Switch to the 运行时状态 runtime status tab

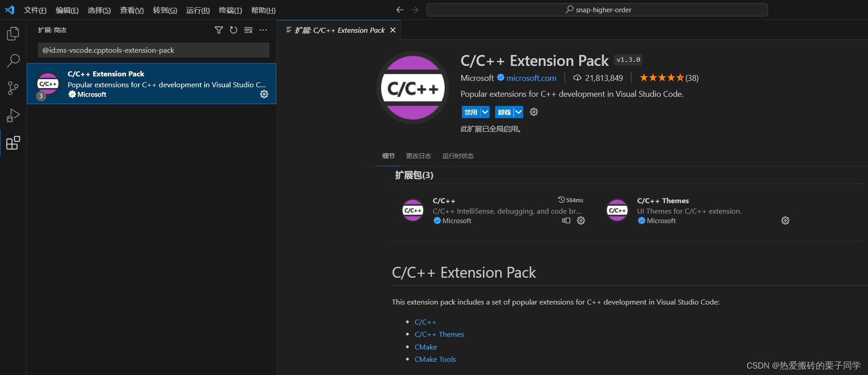458,156
